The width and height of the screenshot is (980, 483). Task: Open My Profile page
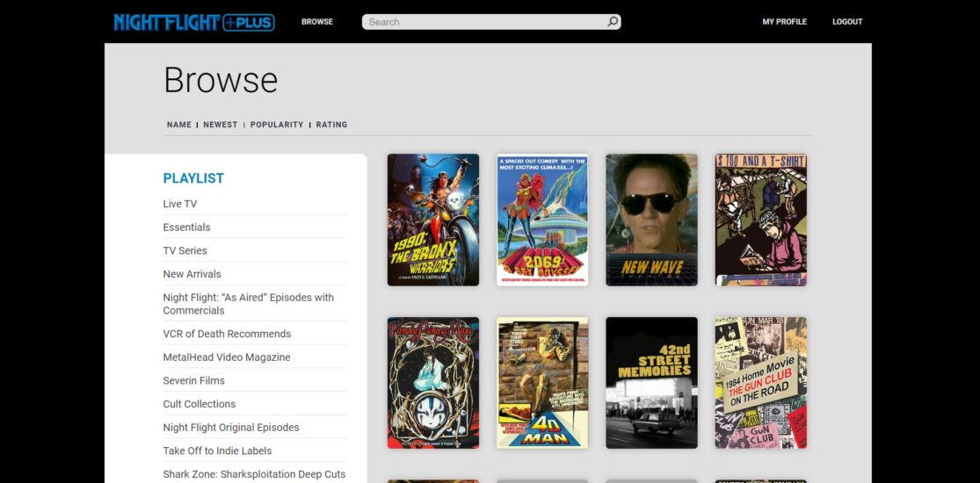click(784, 22)
